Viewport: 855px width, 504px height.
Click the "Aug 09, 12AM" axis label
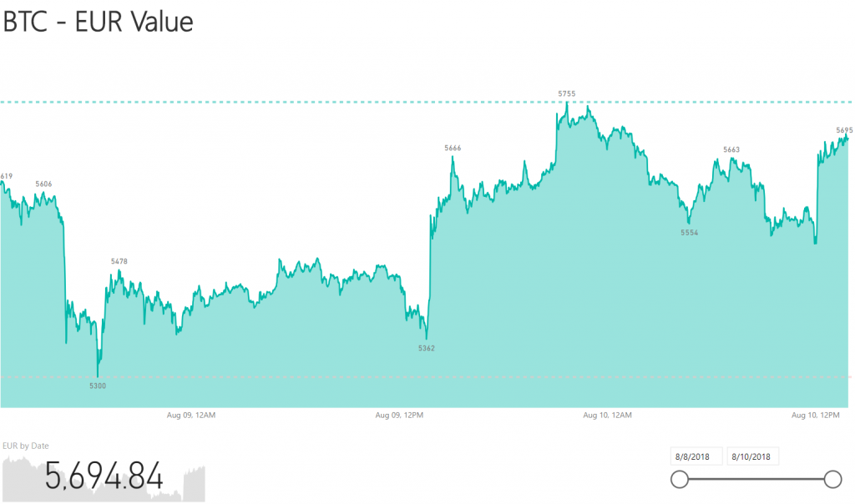(194, 415)
